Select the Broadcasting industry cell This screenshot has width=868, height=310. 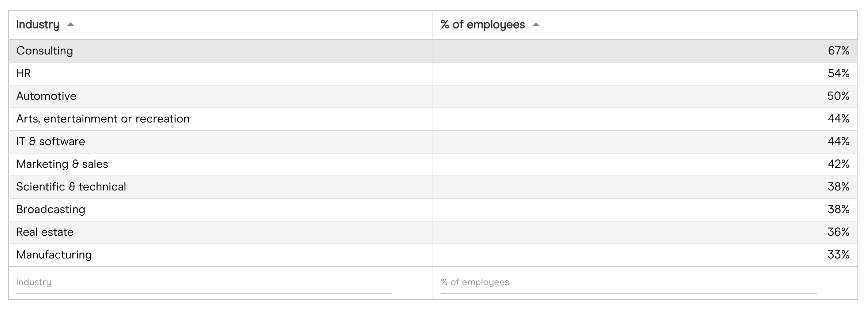click(x=51, y=209)
